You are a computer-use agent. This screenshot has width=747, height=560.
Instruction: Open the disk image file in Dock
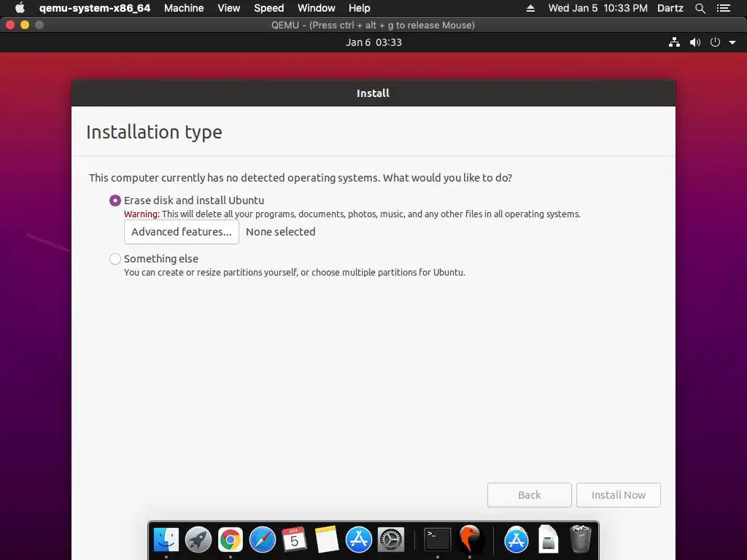(x=549, y=539)
